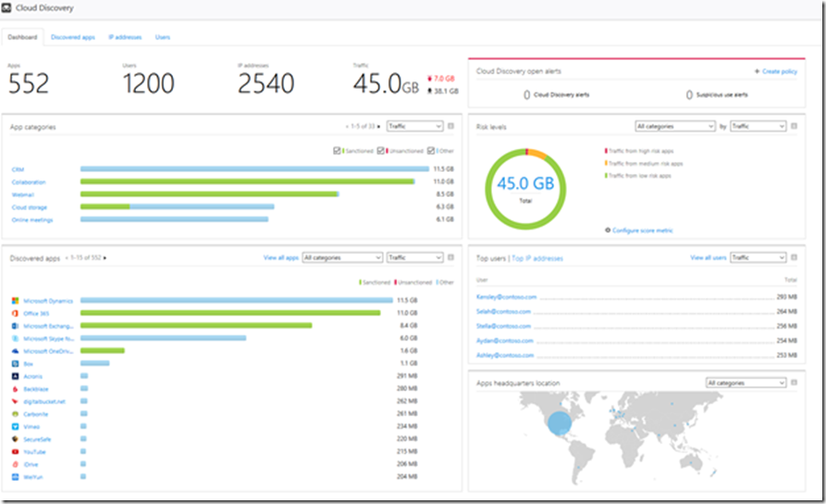Click the Create policy link
This screenshot has height=504, width=826.
(x=780, y=71)
